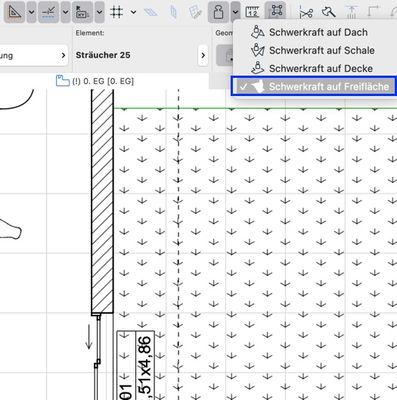This screenshot has width=397, height=400.
Task: Click the dashed vertical line
Action: point(178,243)
